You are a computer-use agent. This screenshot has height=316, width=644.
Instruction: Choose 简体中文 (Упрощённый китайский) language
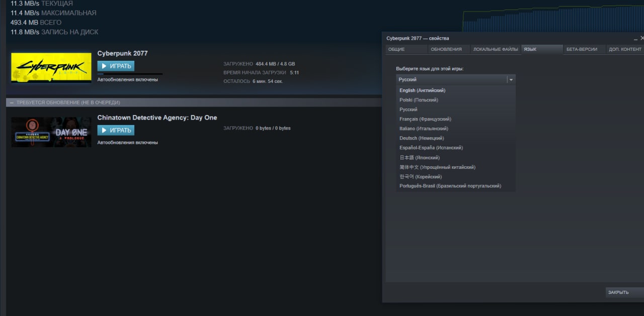[x=456, y=167]
